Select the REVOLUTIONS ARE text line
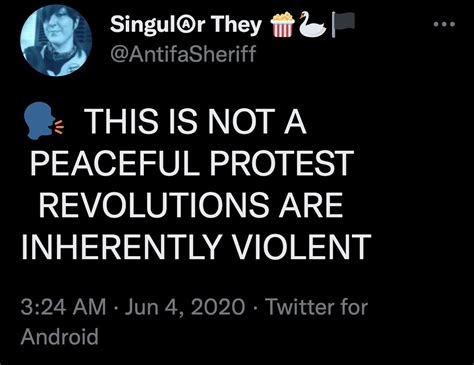The height and width of the screenshot is (365, 474). (191, 205)
